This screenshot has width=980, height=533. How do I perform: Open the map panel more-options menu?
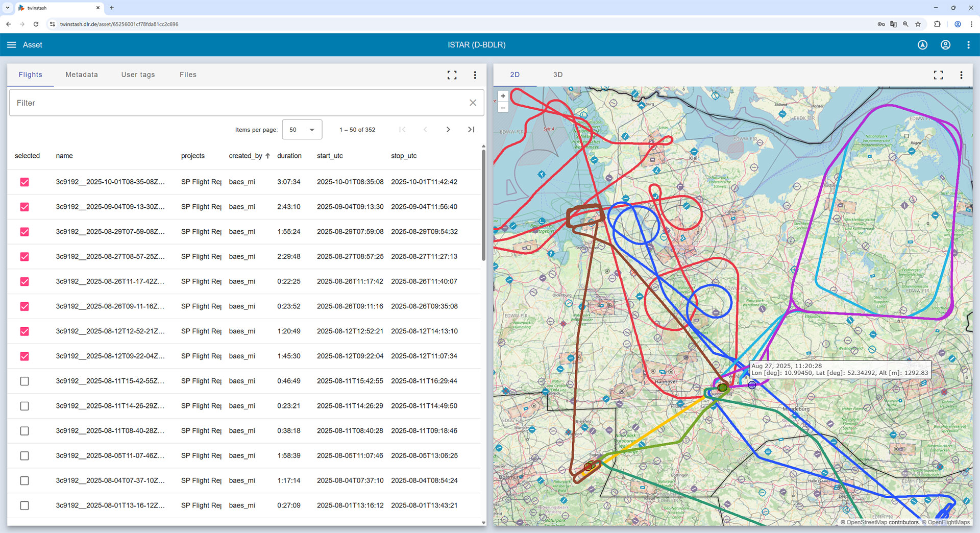pyautogui.click(x=961, y=75)
